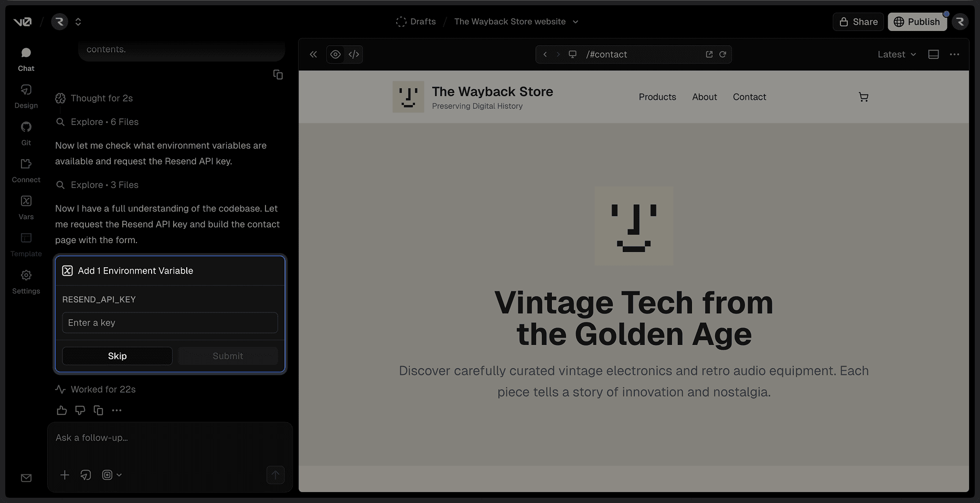Switch to code view

coord(354,55)
